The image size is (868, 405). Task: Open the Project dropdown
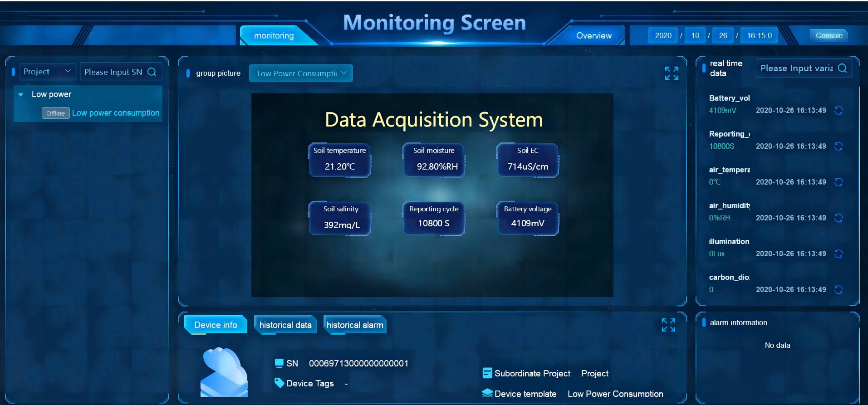[47, 72]
